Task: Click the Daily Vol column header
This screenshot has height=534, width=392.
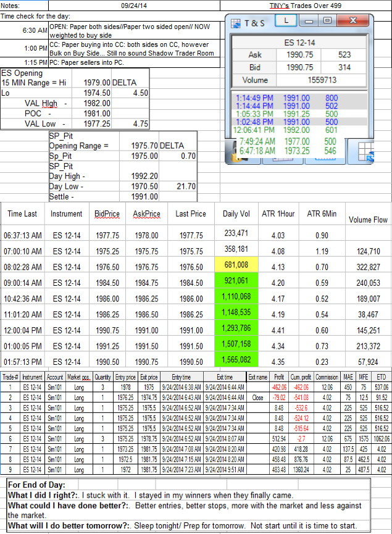Action: [236, 214]
